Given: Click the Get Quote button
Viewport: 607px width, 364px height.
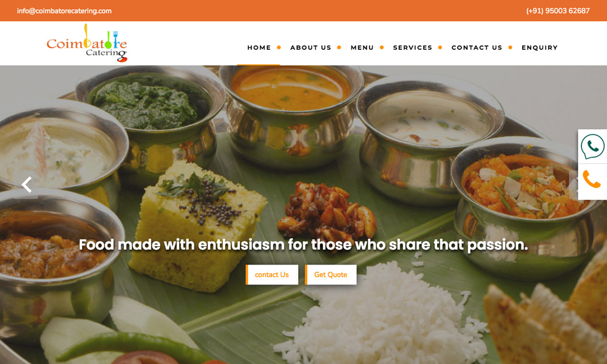Looking at the screenshot, I should coord(331,275).
